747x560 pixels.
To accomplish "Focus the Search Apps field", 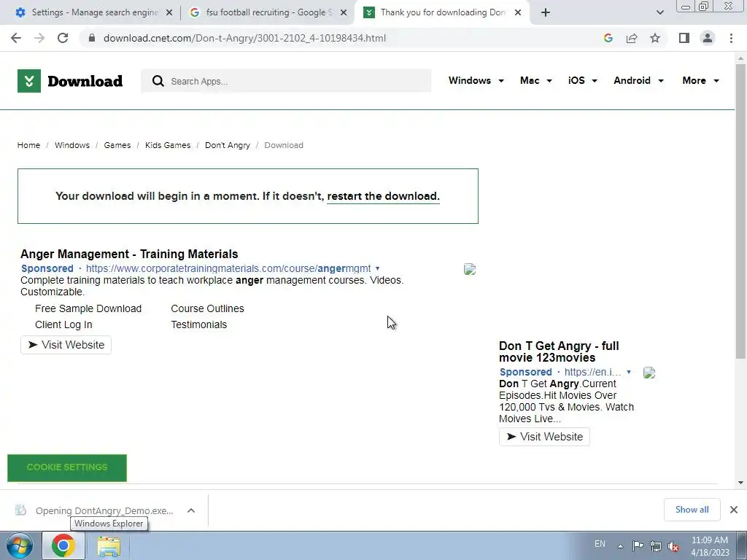I will point(286,81).
